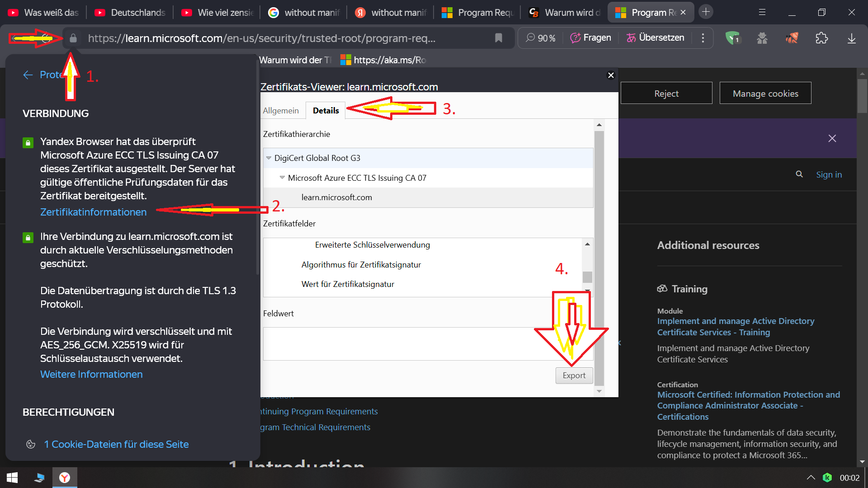Screen dimensions: 868x488
Task: Select learn.microsoft.com in certificate hierarchy
Action: pos(336,197)
